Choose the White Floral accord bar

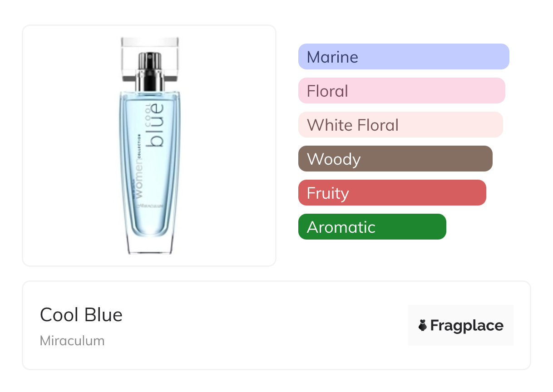click(400, 125)
